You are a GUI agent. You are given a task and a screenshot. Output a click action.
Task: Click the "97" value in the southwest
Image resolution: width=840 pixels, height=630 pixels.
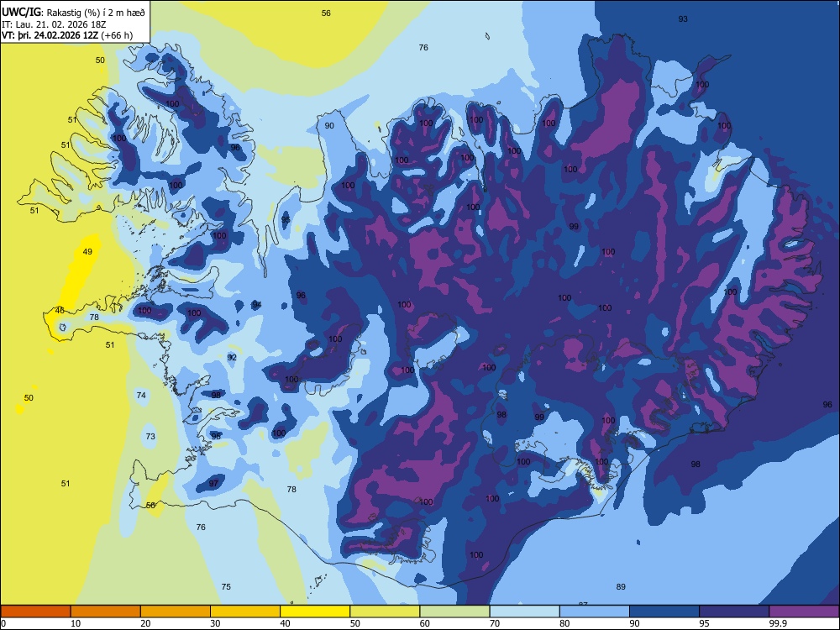click(x=213, y=483)
